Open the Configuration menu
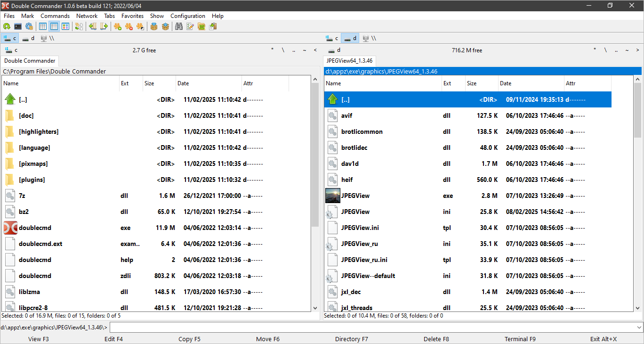 (187, 16)
